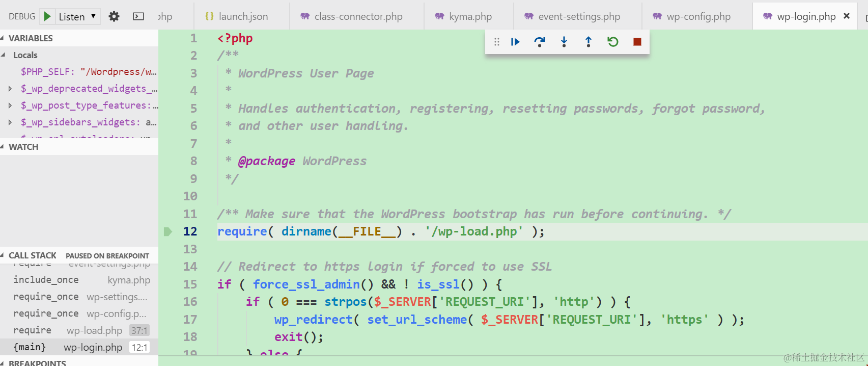Image resolution: width=868 pixels, height=366 pixels.
Task: Click the set_url_scheme function call
Action: 417,320
